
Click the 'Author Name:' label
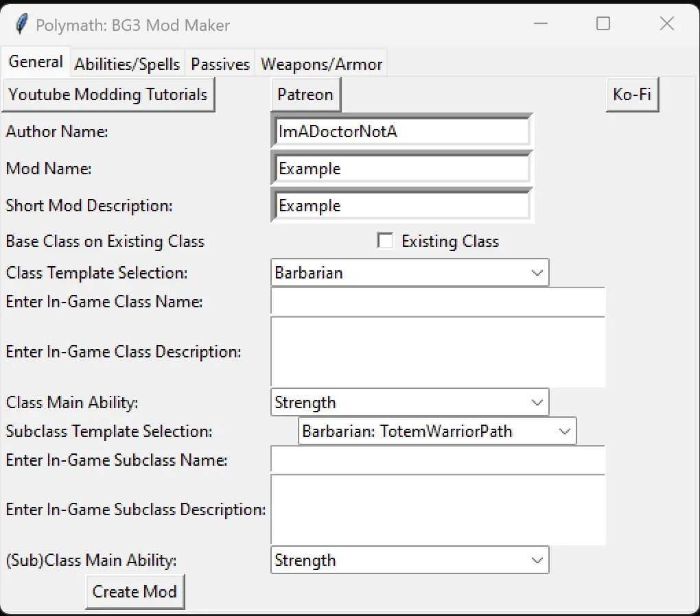point(57,131)
